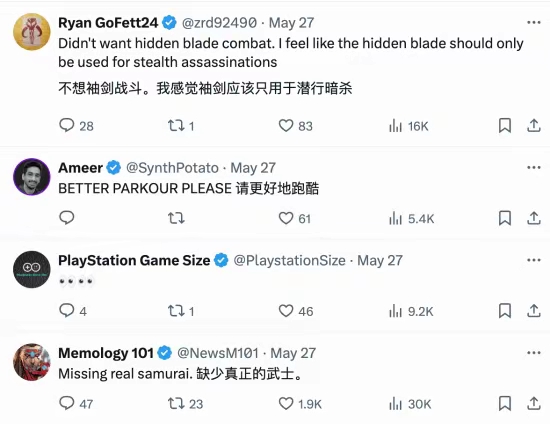Viewport: 550px width, 424px height.
Task: Bookmark the PlayStation Game Size tweet
Action: click(x=505, y=311)
